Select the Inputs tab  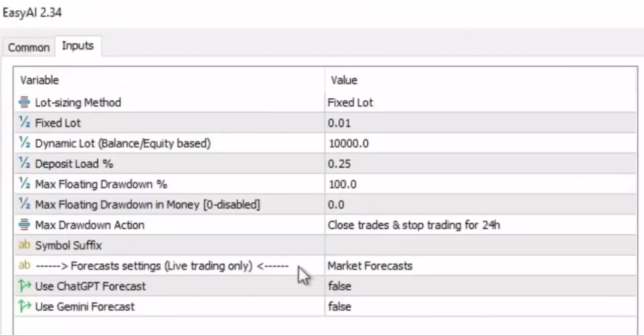pyautogui.click(x=77, y=46)
